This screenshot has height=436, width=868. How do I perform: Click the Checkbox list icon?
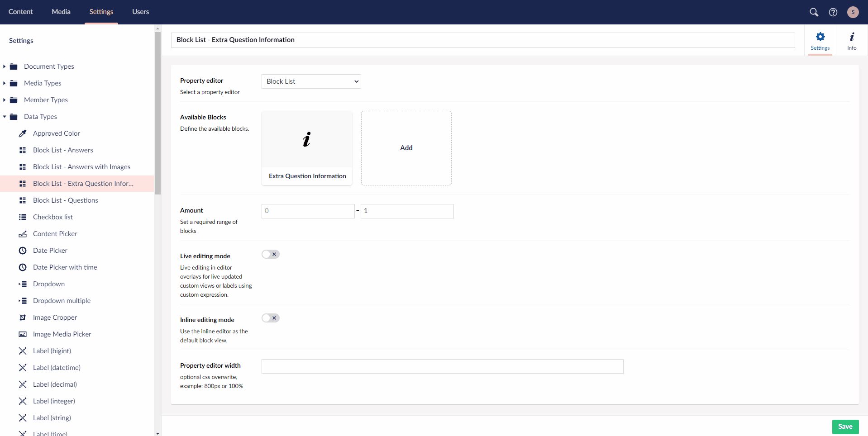tap(23, 217)
